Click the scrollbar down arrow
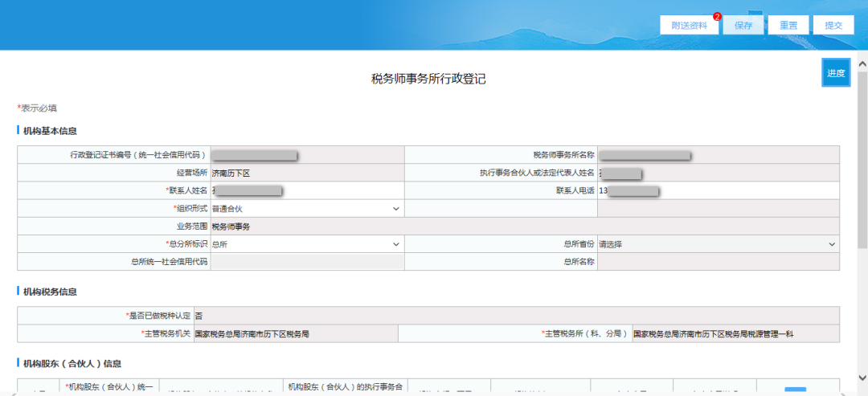 click(862, 377)
